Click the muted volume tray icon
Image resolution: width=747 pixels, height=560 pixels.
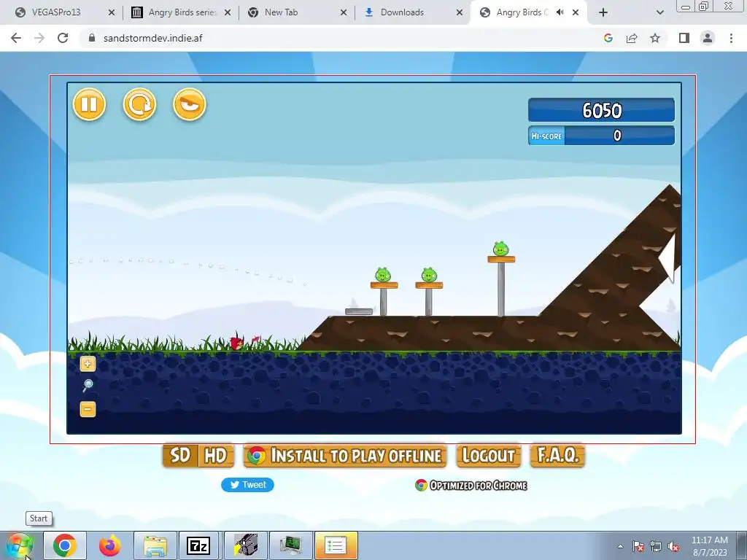[673, 546]
